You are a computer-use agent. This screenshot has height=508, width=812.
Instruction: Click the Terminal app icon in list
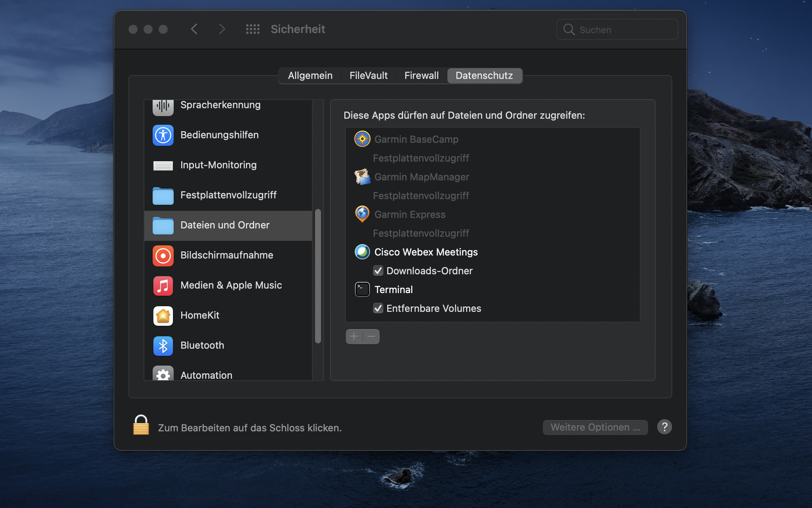362,289
